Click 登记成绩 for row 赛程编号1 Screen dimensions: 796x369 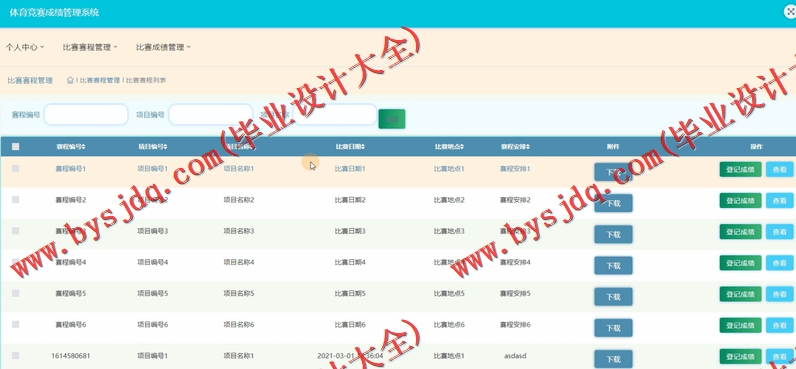click(740, 170)
